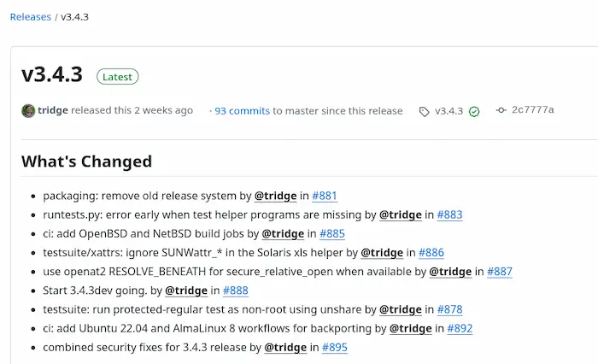Click the tag icon beside v3.4.3
The image size is (598, 364).
click(424, 112)
